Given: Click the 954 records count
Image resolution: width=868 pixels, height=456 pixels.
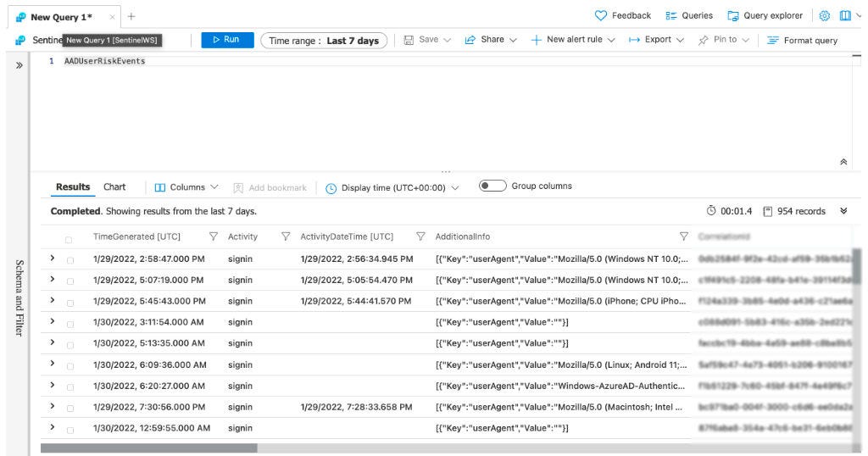Looking at the screenshot, I should coord(800,211).
